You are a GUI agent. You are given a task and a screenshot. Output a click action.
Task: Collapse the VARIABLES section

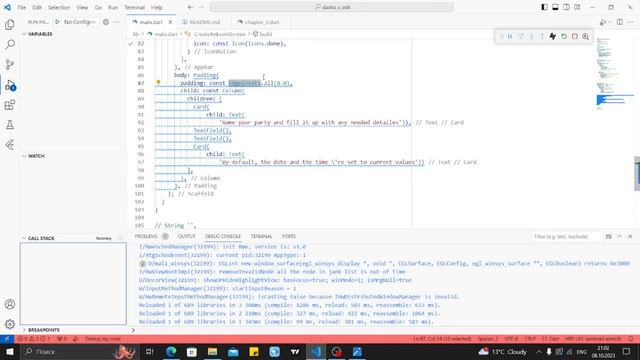[x=40, y=34]
